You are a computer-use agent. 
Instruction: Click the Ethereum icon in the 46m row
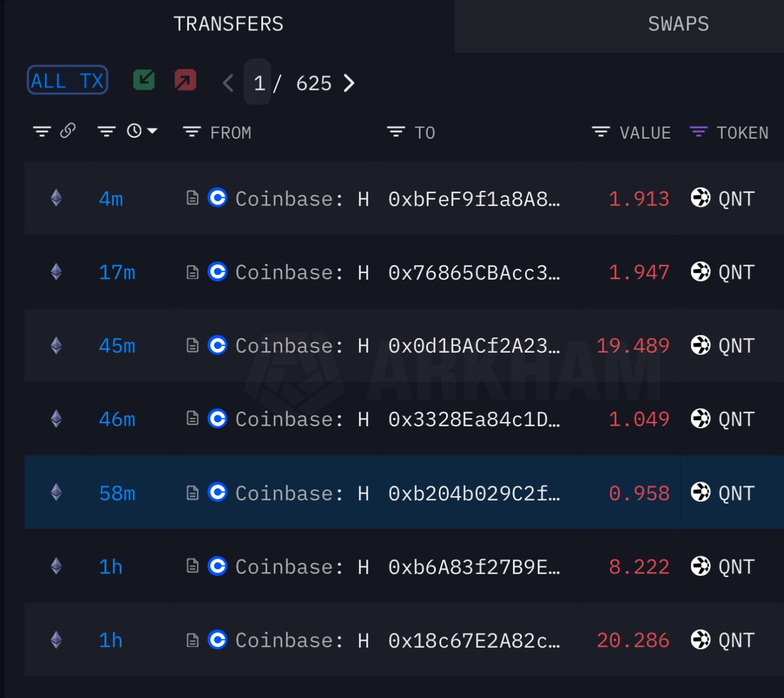tap(56, 419)
